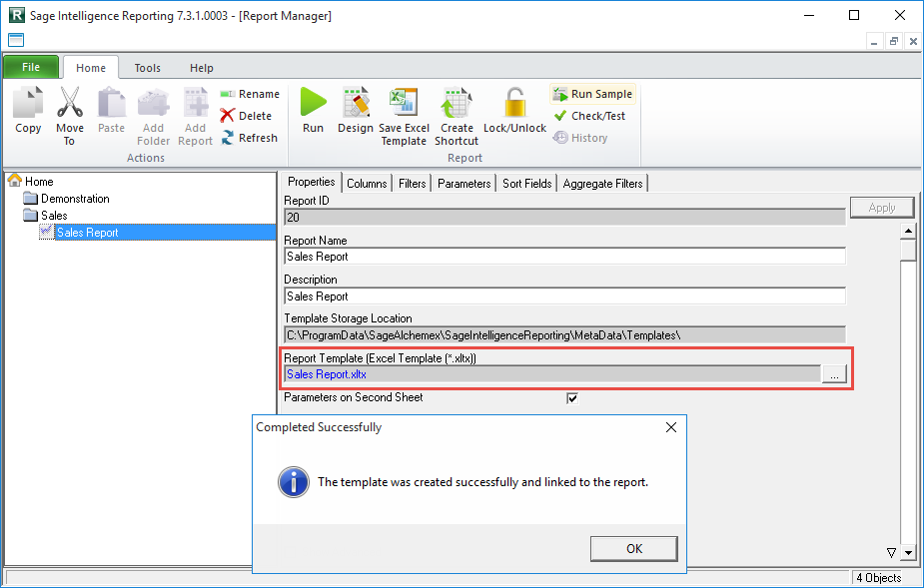Click the Description input field
This screenshot has width=924, height=588.
click(564, 295)
